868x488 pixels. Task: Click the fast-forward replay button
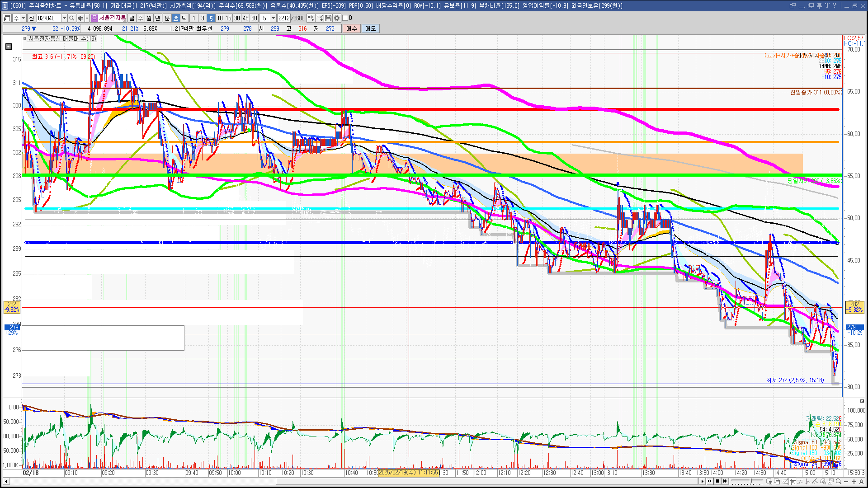(725, 481)
